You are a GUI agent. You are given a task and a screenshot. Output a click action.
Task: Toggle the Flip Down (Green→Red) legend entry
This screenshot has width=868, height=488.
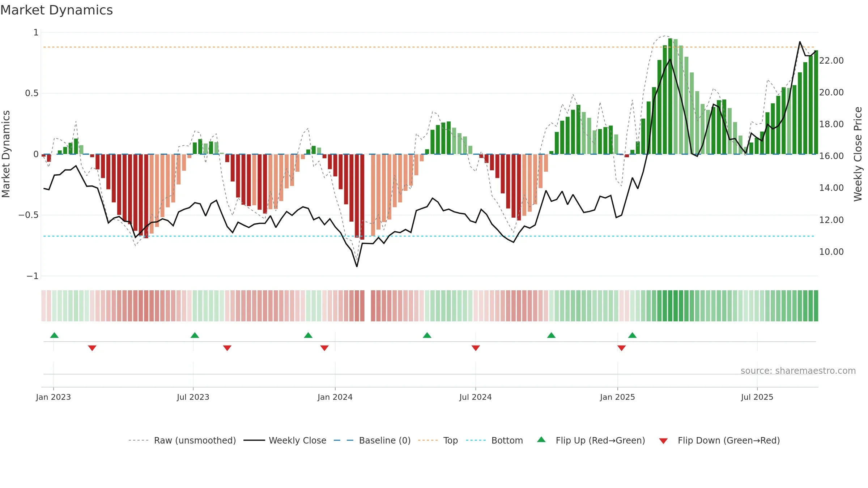[719, 440]
